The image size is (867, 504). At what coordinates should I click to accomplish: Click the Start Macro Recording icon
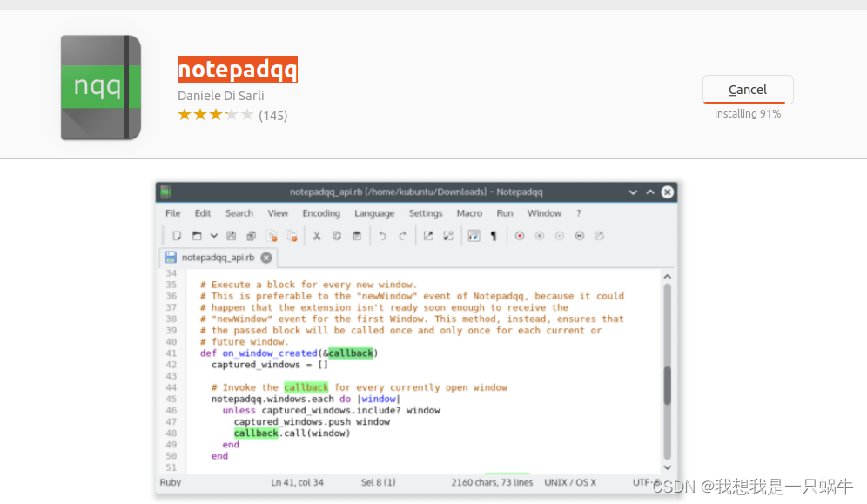click(x=519, y=236)
